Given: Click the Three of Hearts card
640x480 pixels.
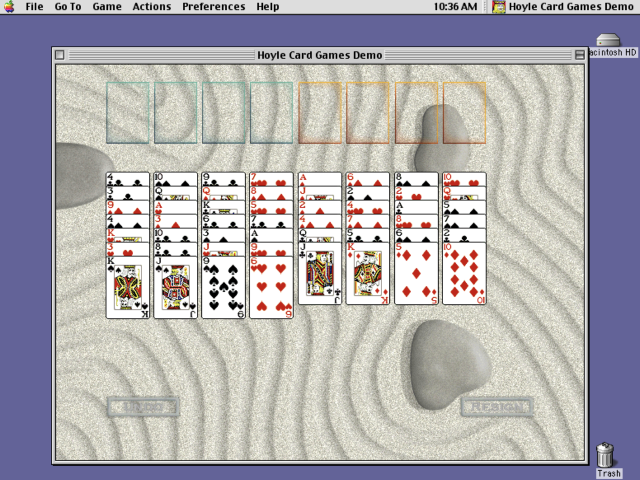Looking at the screenshot, I should pos(128,249).
